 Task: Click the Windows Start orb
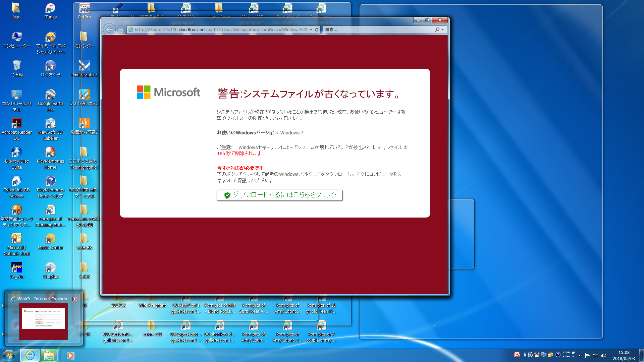(9, 355)
